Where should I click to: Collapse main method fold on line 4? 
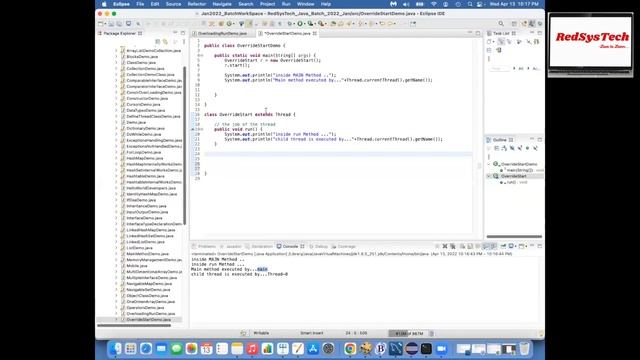tap(201, 56)
